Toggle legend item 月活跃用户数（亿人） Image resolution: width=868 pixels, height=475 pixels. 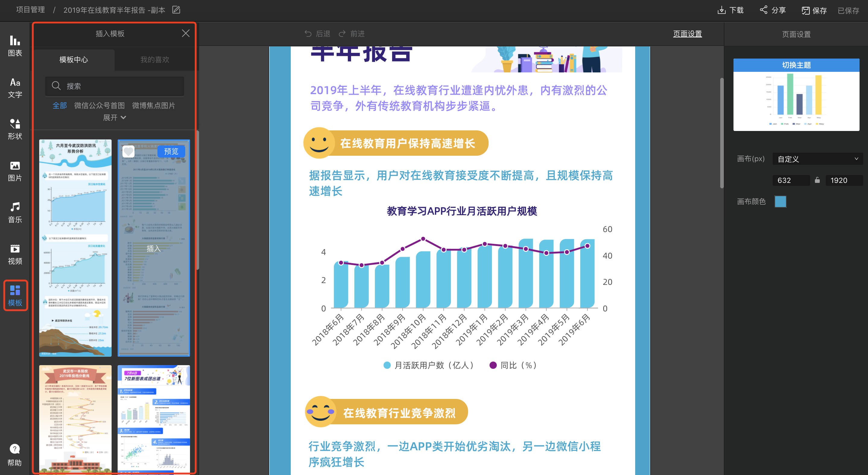[x=429, y=365]
